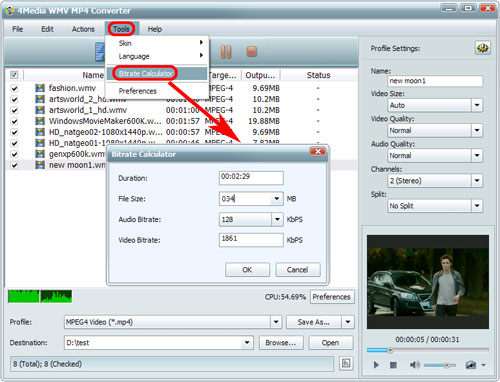Click the video preview thumbnail

pos(428,282)
